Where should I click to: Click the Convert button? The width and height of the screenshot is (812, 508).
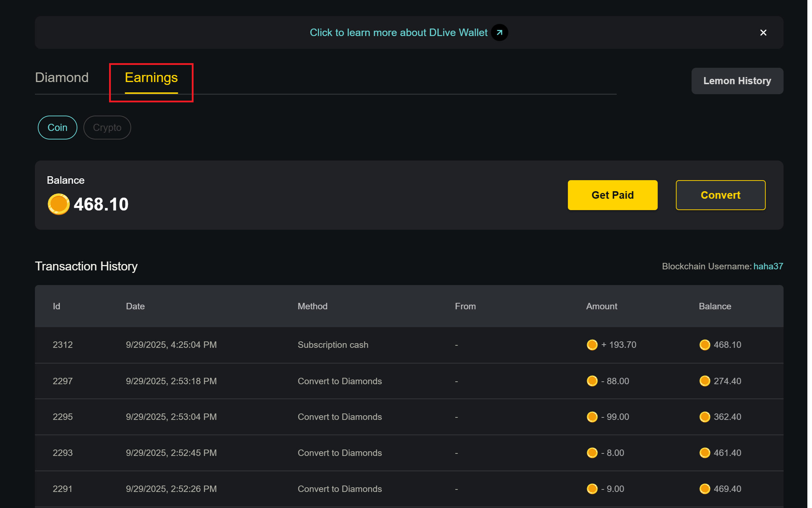coord(720,195)
